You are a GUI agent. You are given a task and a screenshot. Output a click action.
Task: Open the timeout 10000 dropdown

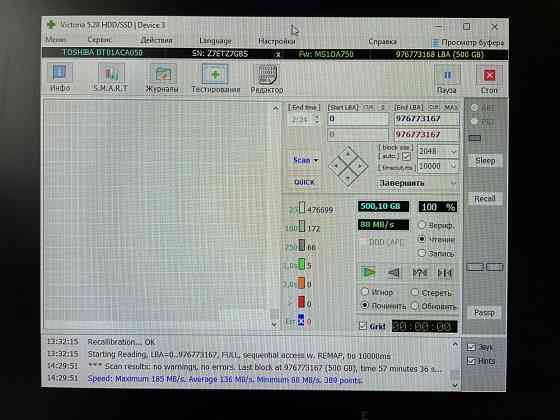(x=438, y=166)
